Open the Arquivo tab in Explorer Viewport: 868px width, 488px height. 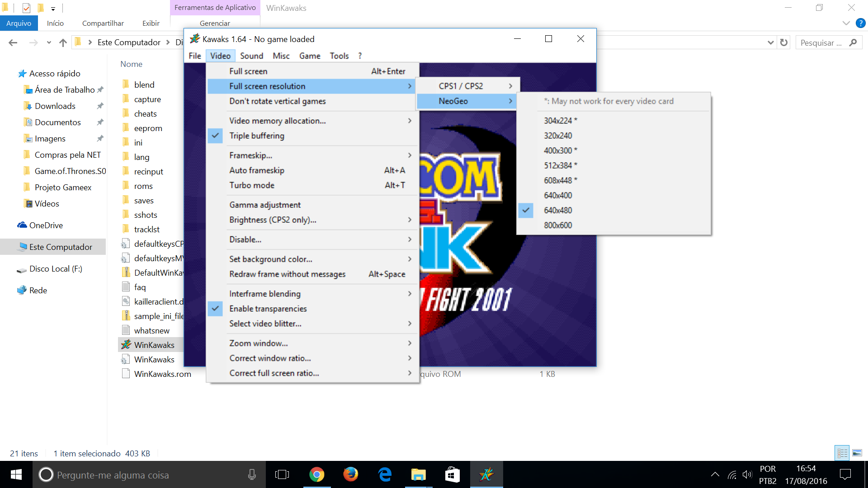point(19,23)
